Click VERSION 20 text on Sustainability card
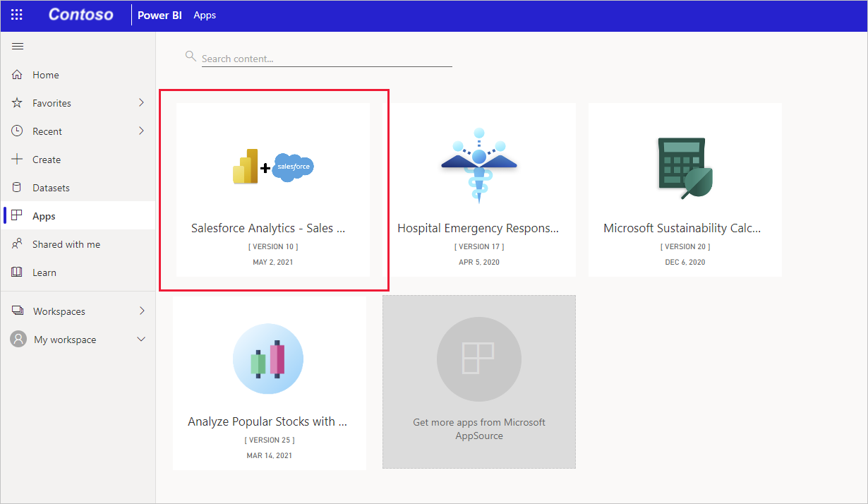The width and height of the screenshot is (868, 504). (685, 246)
